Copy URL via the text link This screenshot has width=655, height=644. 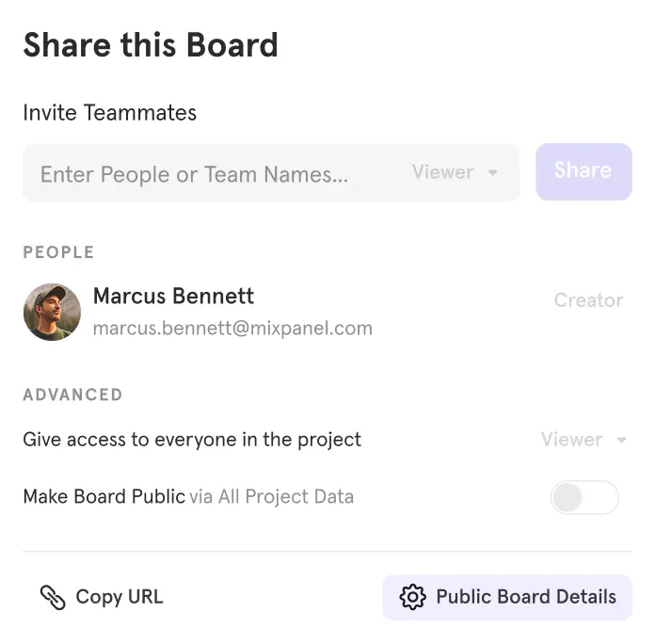pos(119,597)
